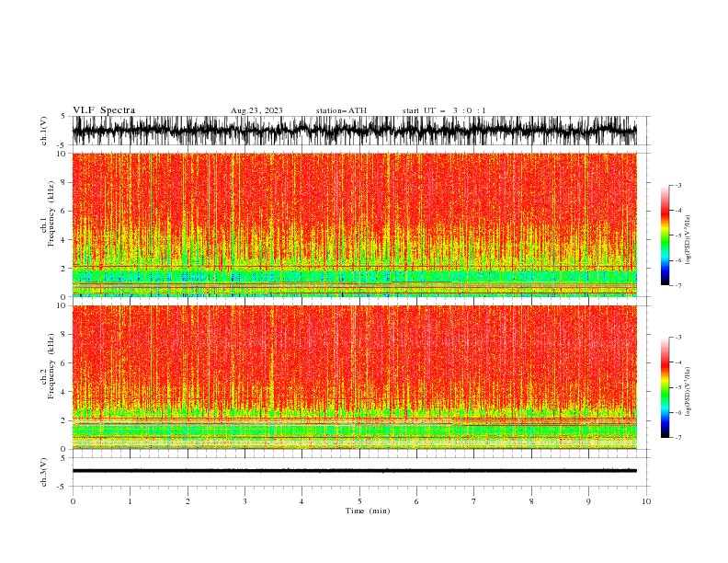Screen dimensions: 728x563
Task: Click the ch.2 color bar scale
Action: 665,387
